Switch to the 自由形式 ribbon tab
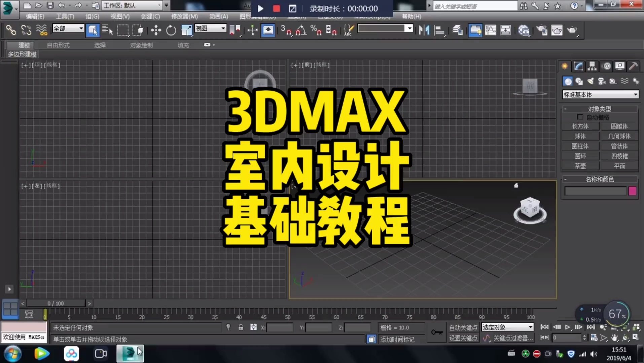Image resolution: width=644 pixels, height=363 pixels. tap(58, 45)
